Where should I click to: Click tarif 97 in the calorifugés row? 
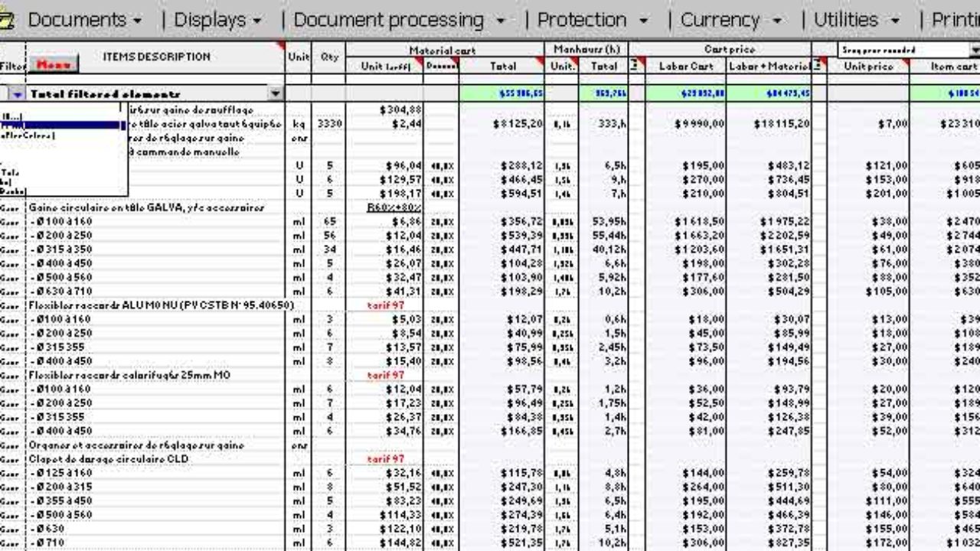coord(386,376)
